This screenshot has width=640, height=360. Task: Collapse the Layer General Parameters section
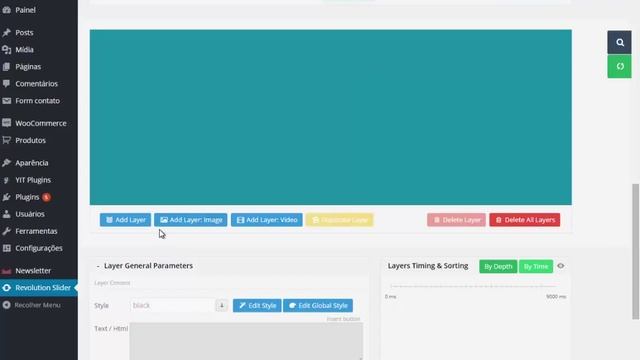[x=98, y=266]
